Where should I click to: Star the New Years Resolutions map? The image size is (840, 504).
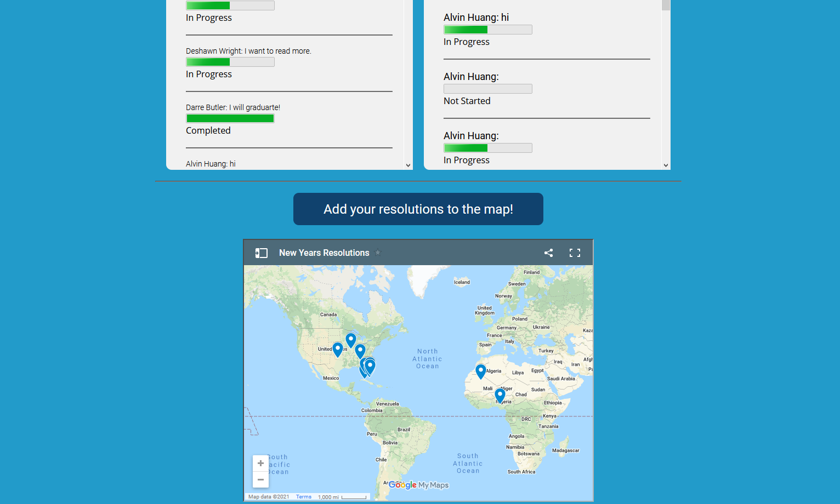tap(378, 253)
